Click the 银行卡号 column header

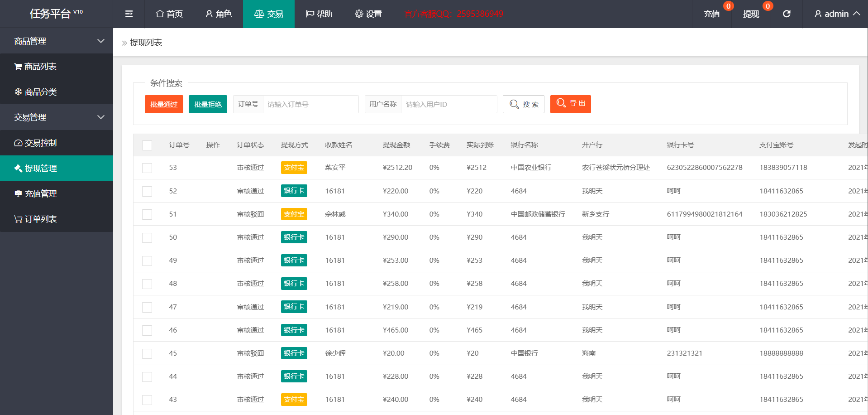pos(681,145)
